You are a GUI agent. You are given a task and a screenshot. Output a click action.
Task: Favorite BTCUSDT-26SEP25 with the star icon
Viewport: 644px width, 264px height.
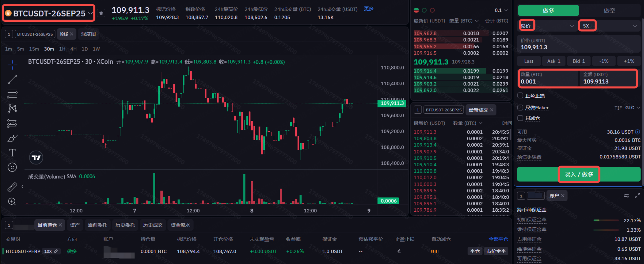[101, 13]
